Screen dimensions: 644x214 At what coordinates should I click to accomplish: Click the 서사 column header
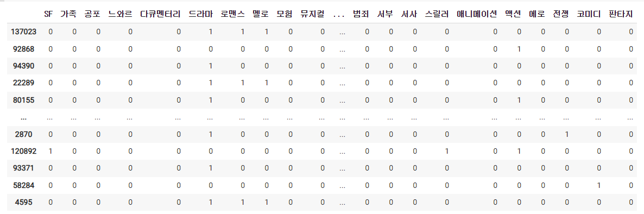tap(409, 14)
